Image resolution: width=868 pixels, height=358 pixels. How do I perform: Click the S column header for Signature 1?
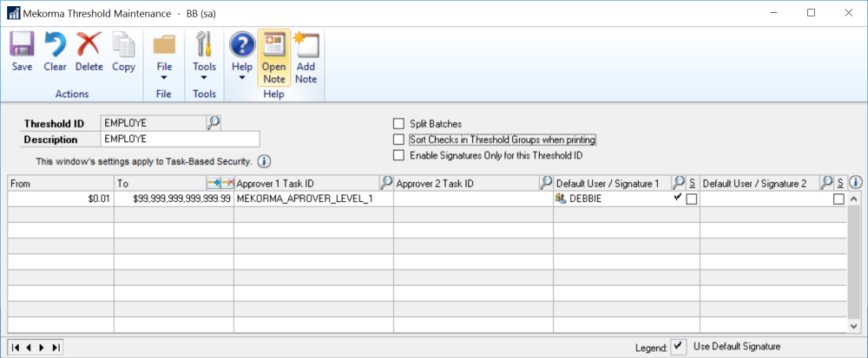pyautogui.click(x=692, y=183)
